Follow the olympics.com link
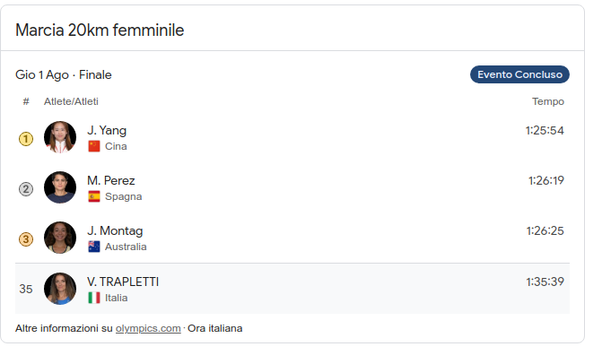 [x=148, y=328]
